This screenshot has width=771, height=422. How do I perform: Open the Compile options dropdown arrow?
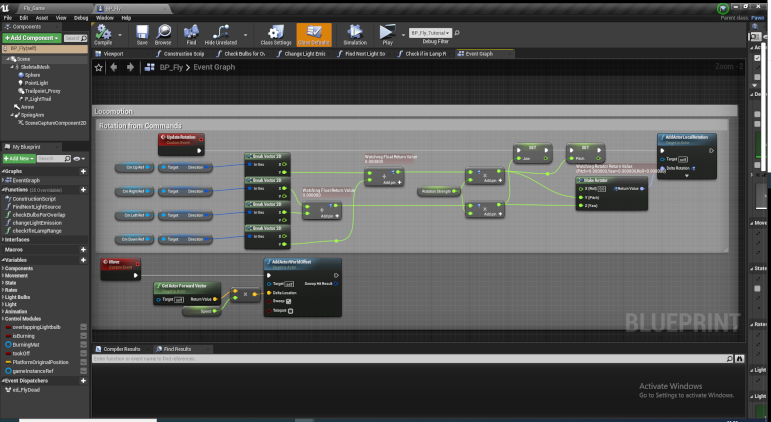pyautogui.click(x=120, y=34)
